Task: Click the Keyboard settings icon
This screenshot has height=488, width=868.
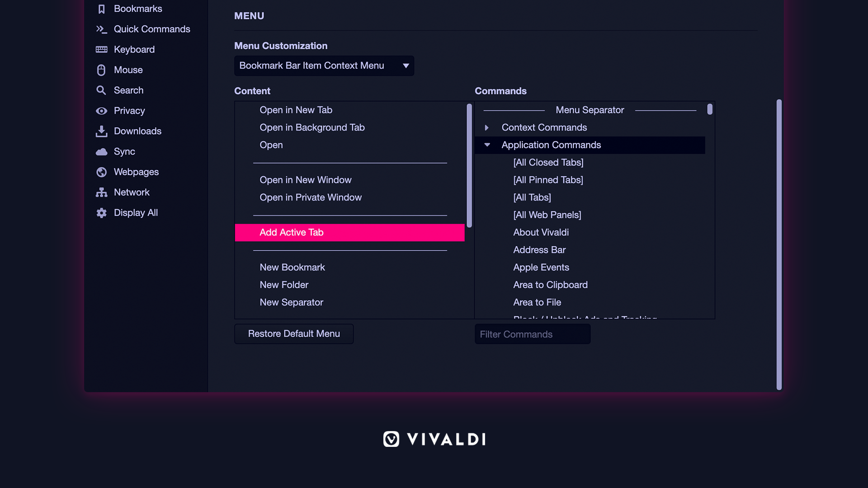Action: pos(101,49)
